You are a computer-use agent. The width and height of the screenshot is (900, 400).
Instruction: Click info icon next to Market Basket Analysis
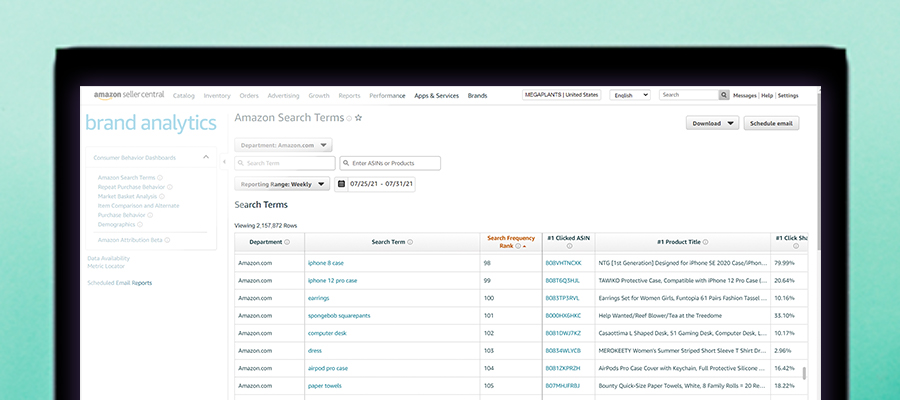162,196
